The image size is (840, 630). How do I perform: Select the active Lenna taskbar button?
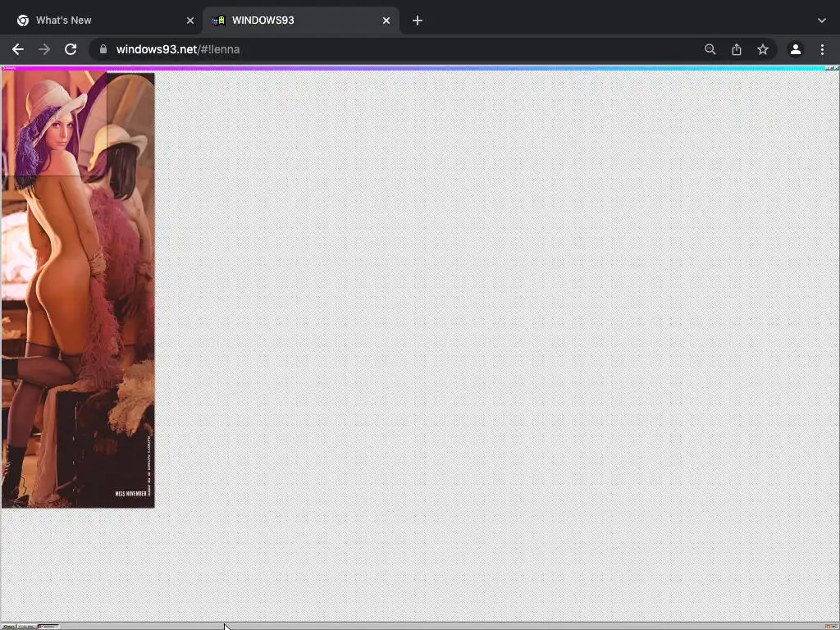click(x=48, y=626)
